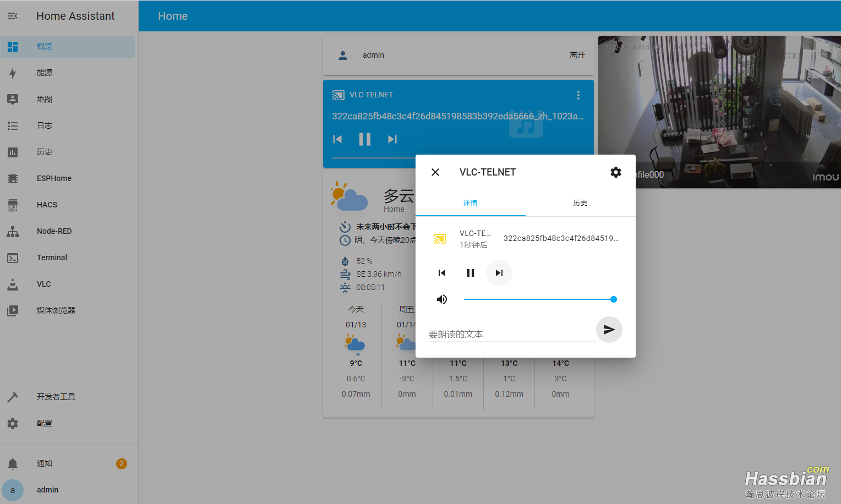This screenshot has width=841, height=504.
Task: Open the 日志 logbook panel
Action: click(68, 125)
